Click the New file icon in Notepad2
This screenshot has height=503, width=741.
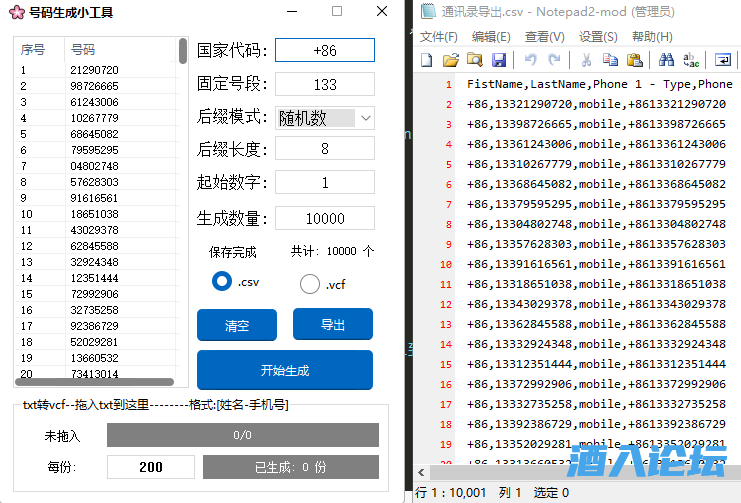pyautogui.click(x=427, y=60)
